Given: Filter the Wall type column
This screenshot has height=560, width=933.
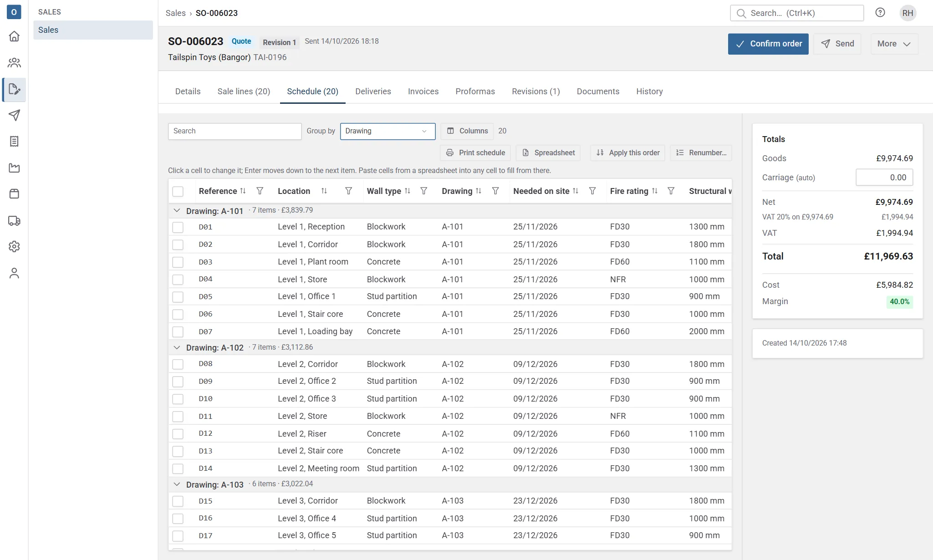Looking at the screenshot, I should click(x=423, y=191).
